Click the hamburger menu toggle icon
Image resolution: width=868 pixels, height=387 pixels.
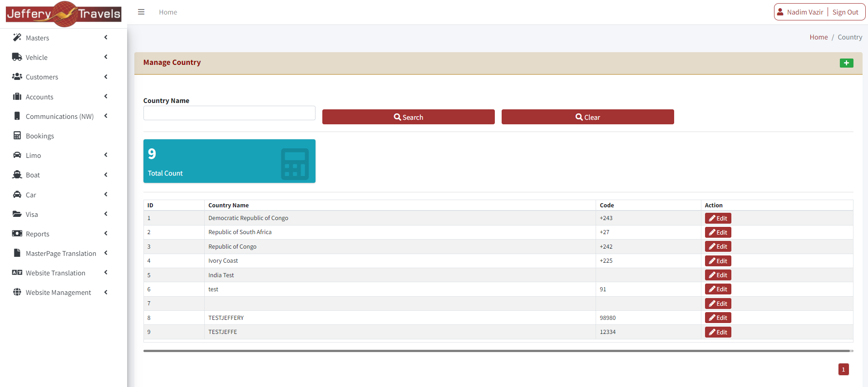point(141,12)
